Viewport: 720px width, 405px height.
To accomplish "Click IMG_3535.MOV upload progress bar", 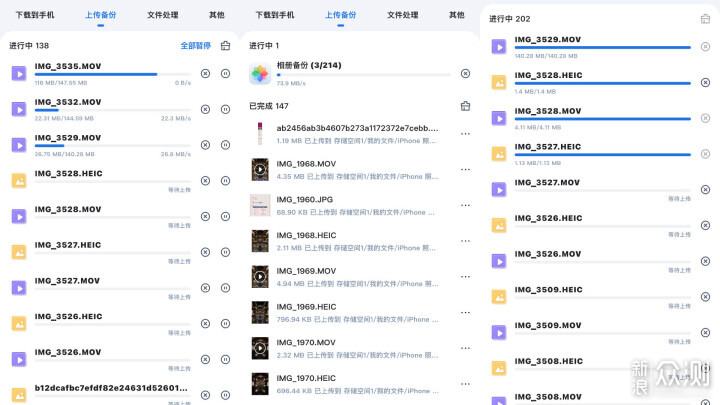I will coord(112,74).
